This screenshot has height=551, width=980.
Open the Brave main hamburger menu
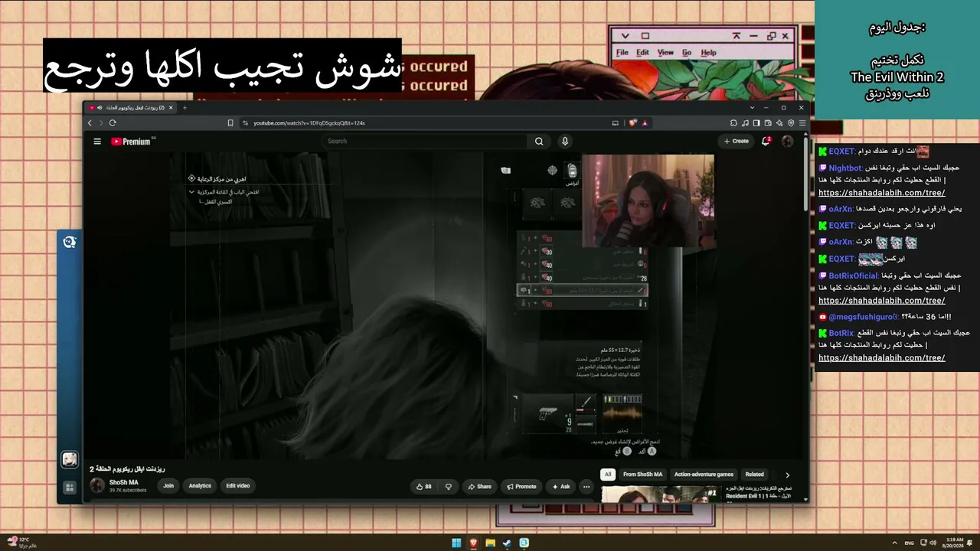point(802,122)
